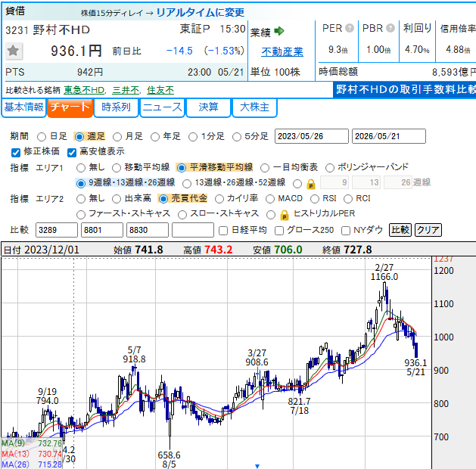The height and width of the screenshot is (469, 476).
Task: Select 日足 period radio button
Action: (42, 137)
